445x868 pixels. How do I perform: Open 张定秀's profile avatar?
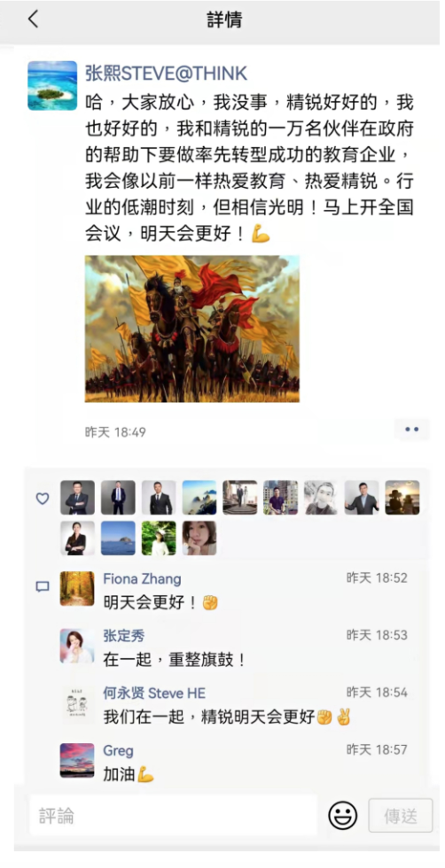(77, 646)
